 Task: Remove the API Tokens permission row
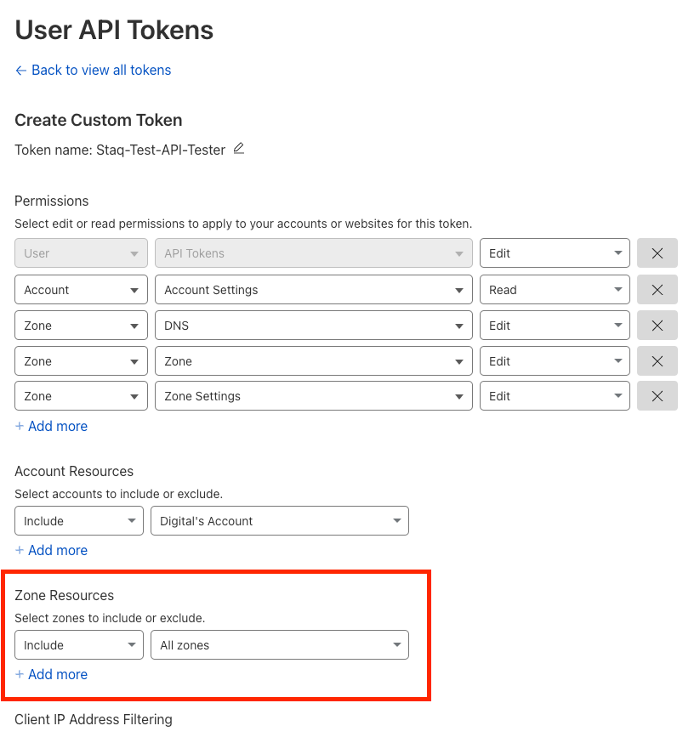pos(657,253)
